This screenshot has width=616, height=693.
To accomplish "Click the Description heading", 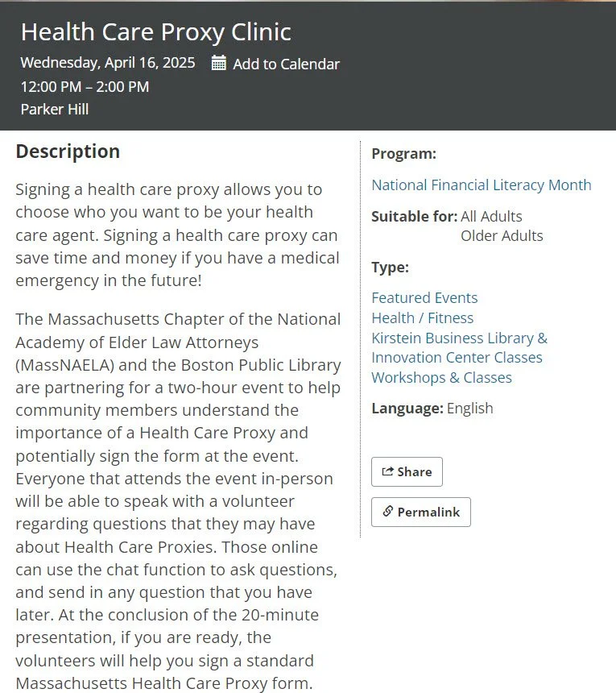I will click(x=68, y=151).
